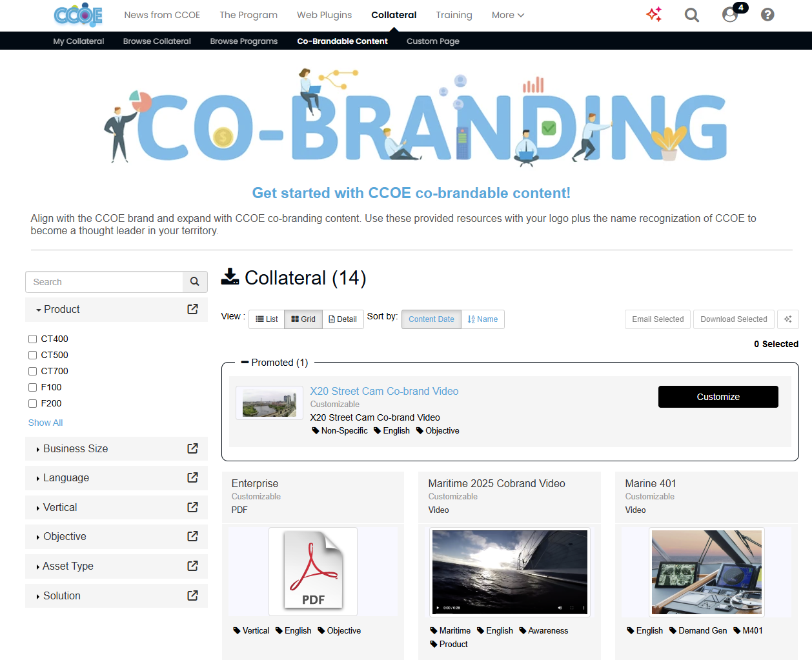
Task: Open the Maritime 2025 Cobrand Video title
Action: coord(496,483)
